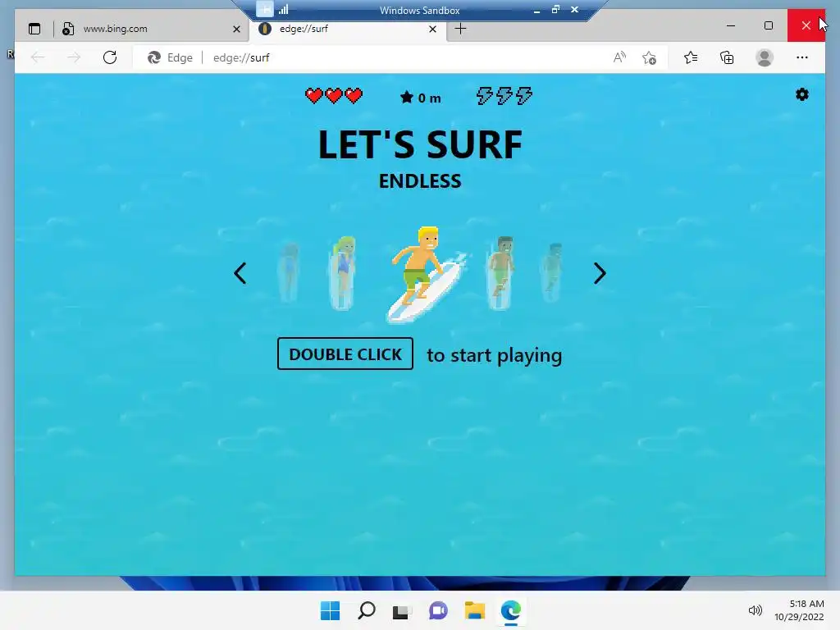The width and height of the screenshot is (840, 630).
Task: Pick the faded surfer at carousel's right end
Action: point(552,272)
